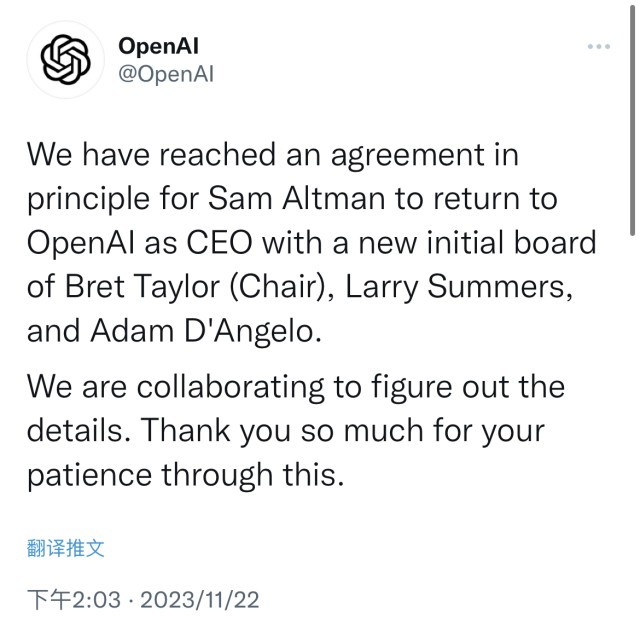Click the word 'details.' in the tweet
Screen dimensions: 640x630
pos(78,430)
